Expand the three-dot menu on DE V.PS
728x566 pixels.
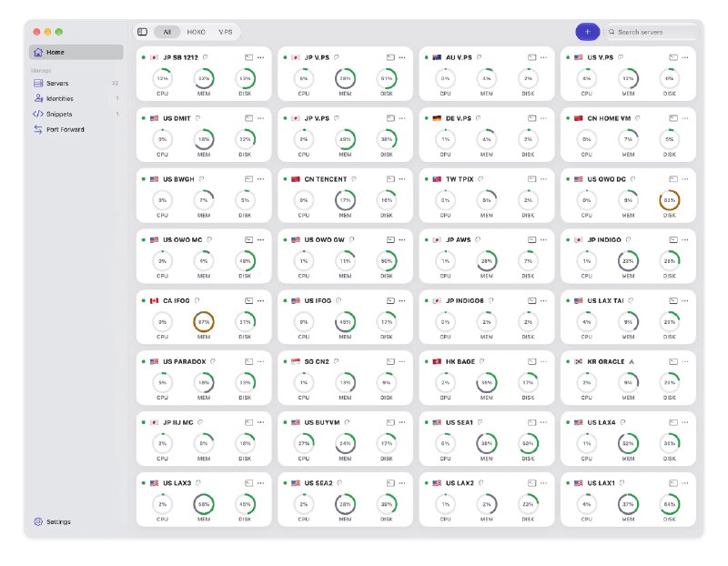[x=543, y=118]
